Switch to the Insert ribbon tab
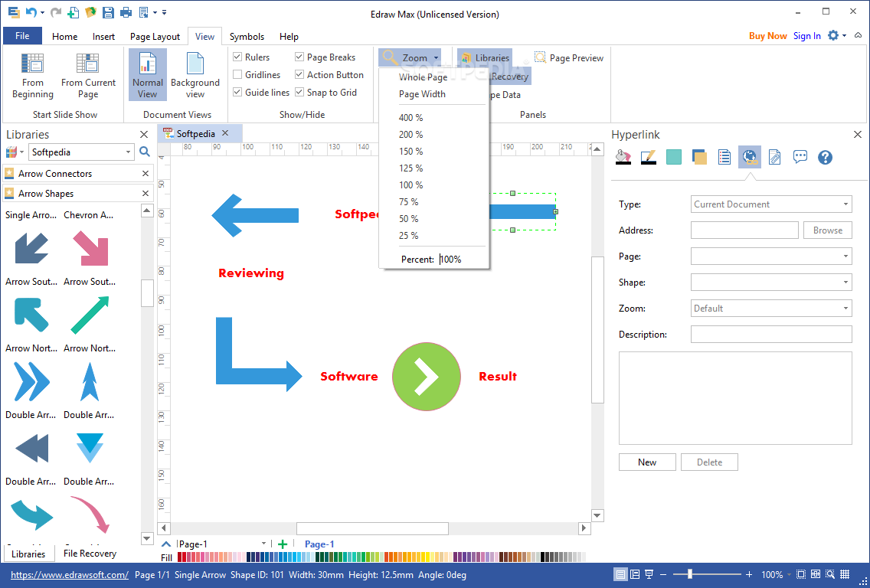The width and height of the screenshot is (870, 588). [x=103, y=37]
